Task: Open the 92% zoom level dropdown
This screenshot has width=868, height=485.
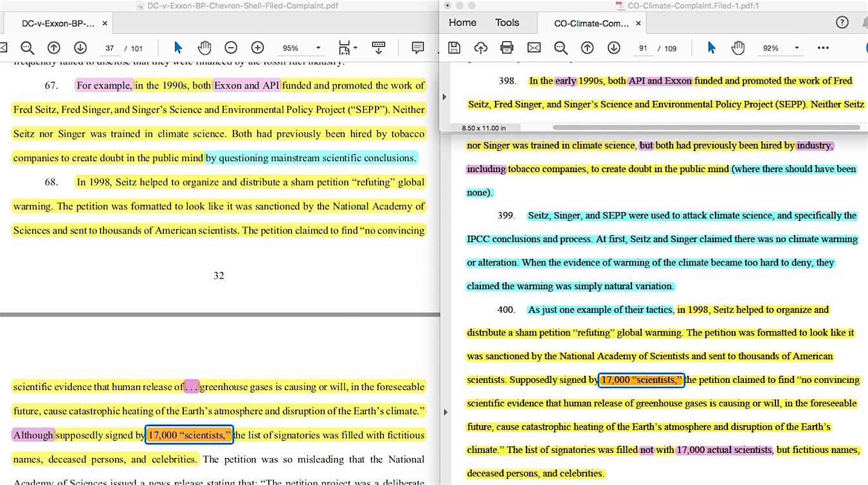Action: 797,48
